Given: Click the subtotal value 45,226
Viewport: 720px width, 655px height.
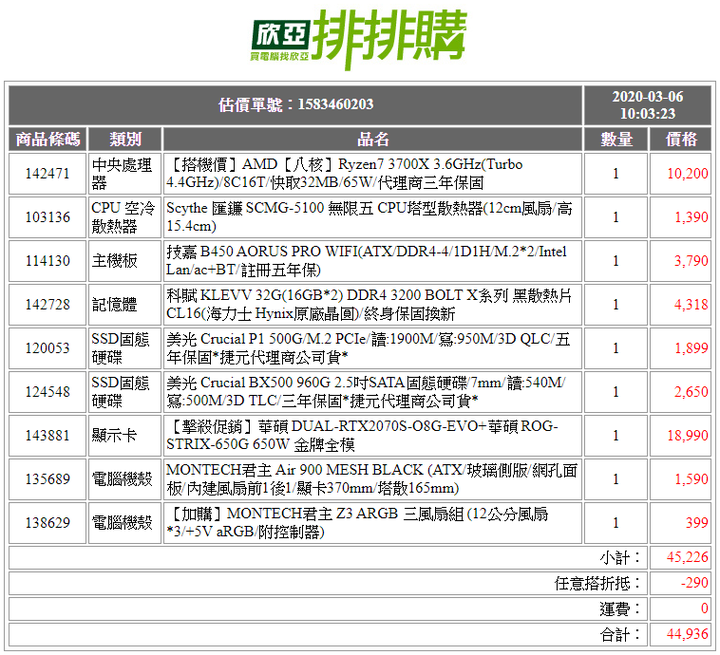Looking at the screenshot, I should pos(687,558).
